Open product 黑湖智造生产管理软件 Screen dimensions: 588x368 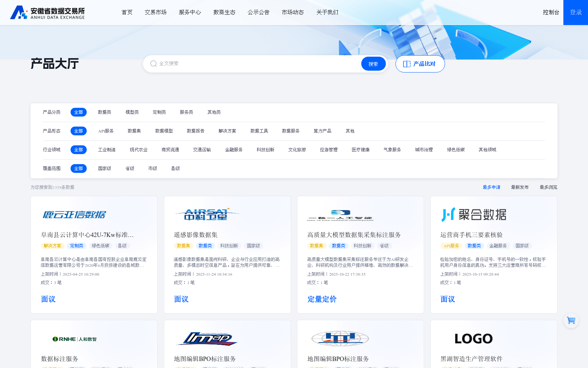(472, 359)
